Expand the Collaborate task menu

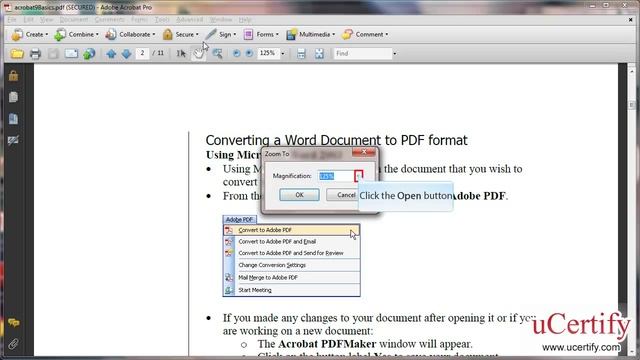coord(130,35)
